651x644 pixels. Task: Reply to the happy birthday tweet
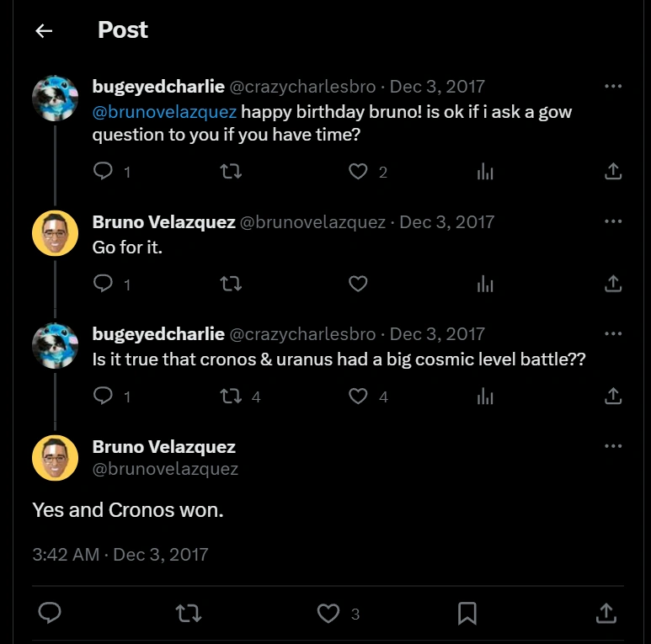click(x=103, y=171)
